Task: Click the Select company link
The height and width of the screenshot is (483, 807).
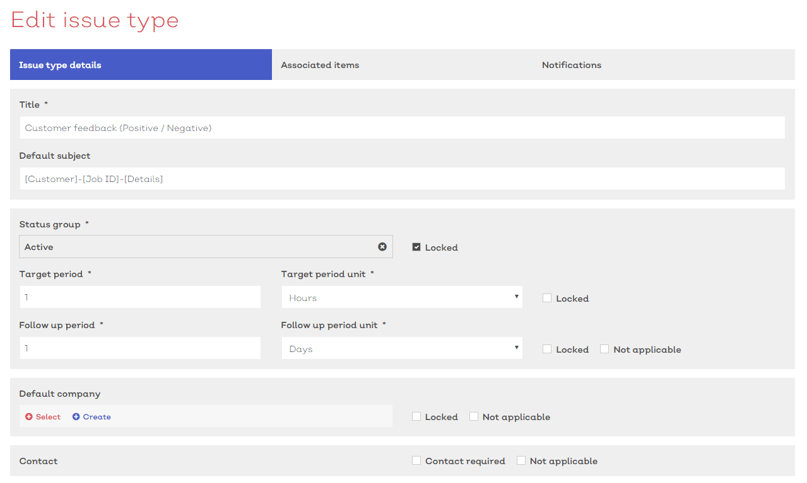Action: point(43,417)
